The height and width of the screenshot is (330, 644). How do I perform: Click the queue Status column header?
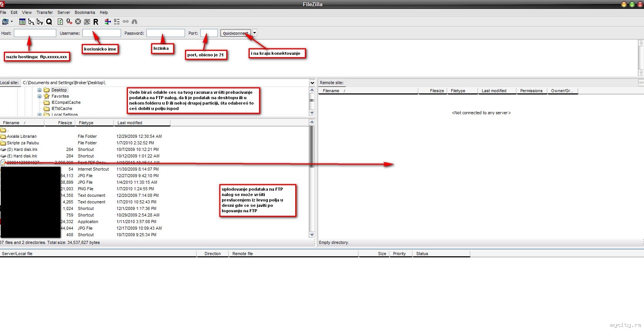[441, 254]
